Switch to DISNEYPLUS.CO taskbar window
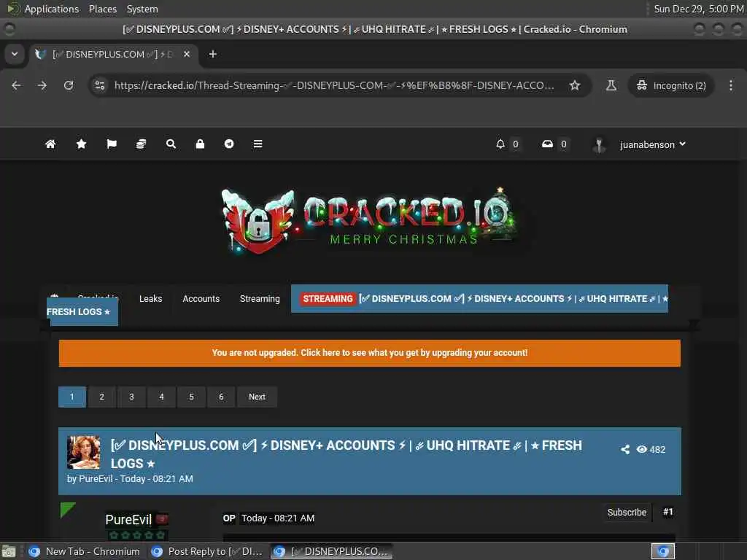The height and width of the screenshot is (560, 747). pos(332,551)
